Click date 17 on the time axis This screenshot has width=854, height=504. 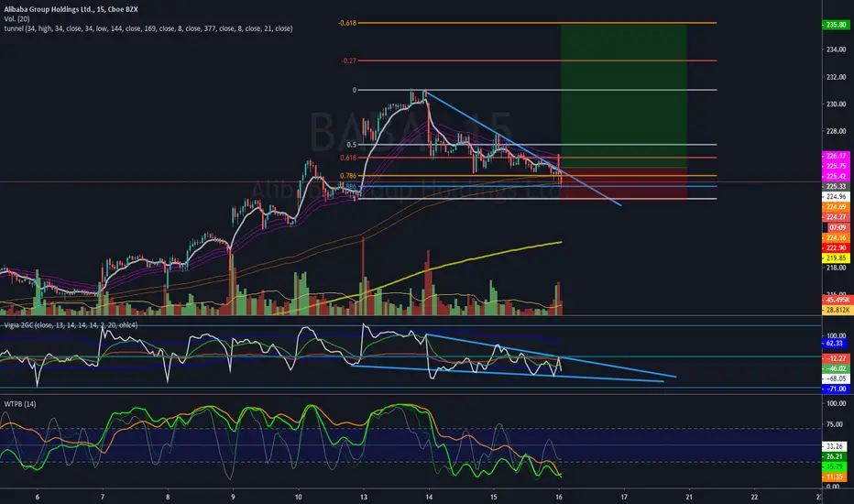[x=624, y=497]
